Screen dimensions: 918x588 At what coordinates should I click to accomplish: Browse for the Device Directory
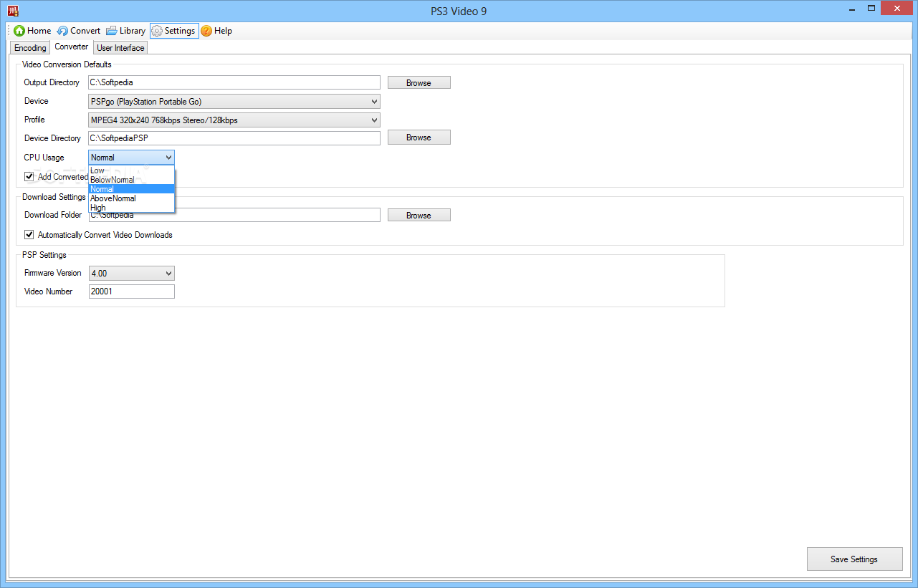click(x=419, y=138)
